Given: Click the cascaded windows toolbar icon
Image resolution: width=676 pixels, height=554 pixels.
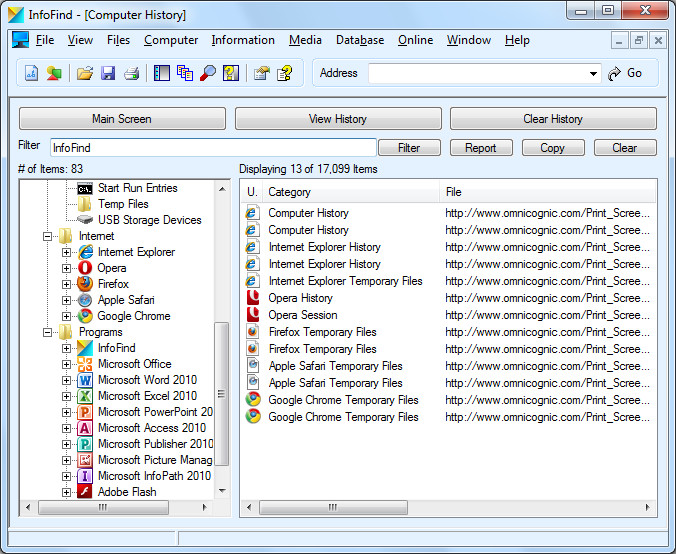Looking at the screenshot, I should pos(185,73).
